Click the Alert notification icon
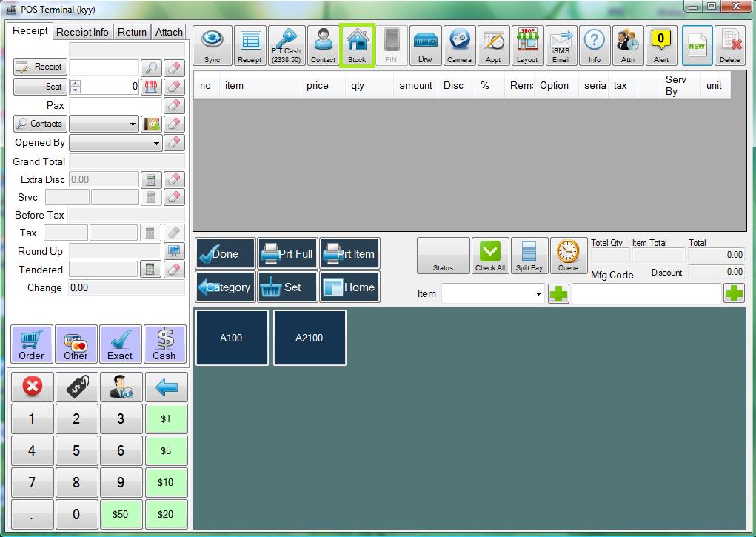This screenshot has height=537, width=756. (661, 44)
